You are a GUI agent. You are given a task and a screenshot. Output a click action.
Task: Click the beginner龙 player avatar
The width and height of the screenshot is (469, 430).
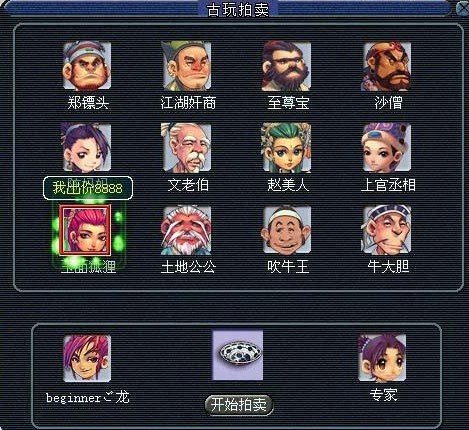tap(87, 358)
